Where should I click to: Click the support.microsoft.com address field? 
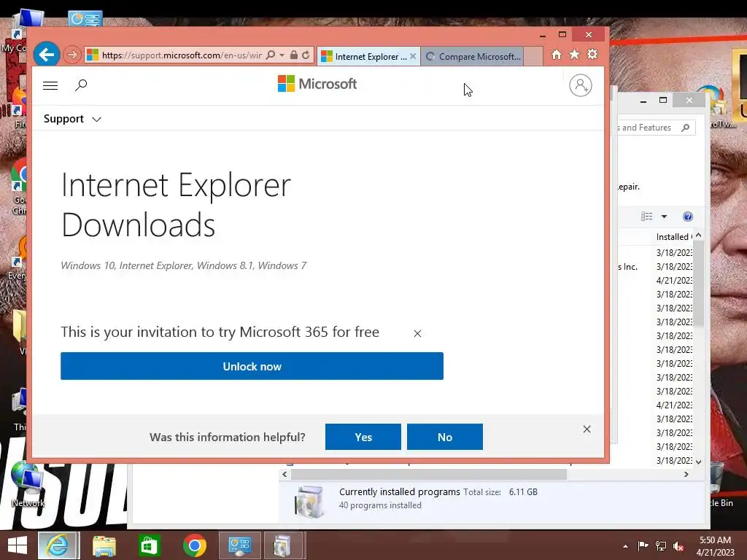[x=181, y=55]
